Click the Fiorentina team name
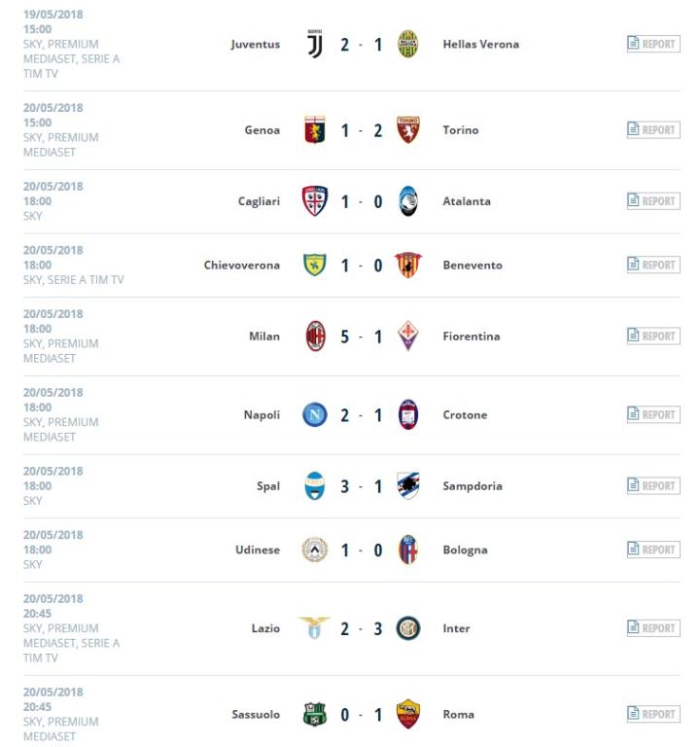This screenshot has width=700, height=747. coord(472,337)
